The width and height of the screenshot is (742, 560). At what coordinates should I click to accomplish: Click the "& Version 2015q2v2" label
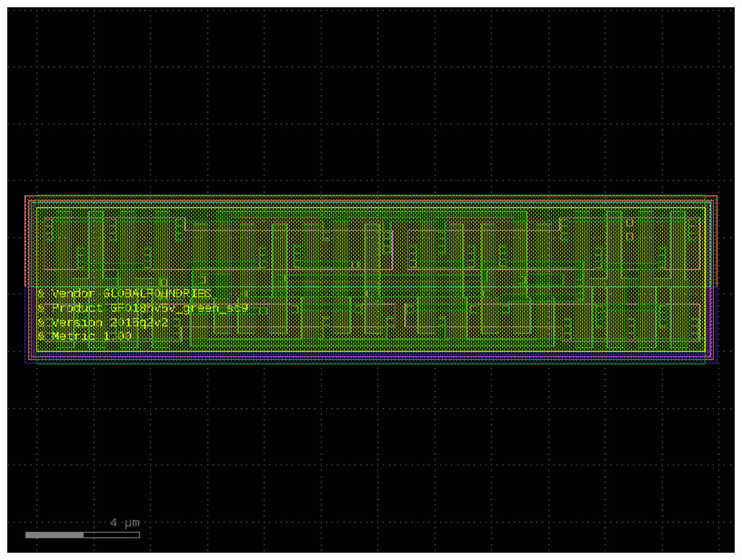click(103, 322)
